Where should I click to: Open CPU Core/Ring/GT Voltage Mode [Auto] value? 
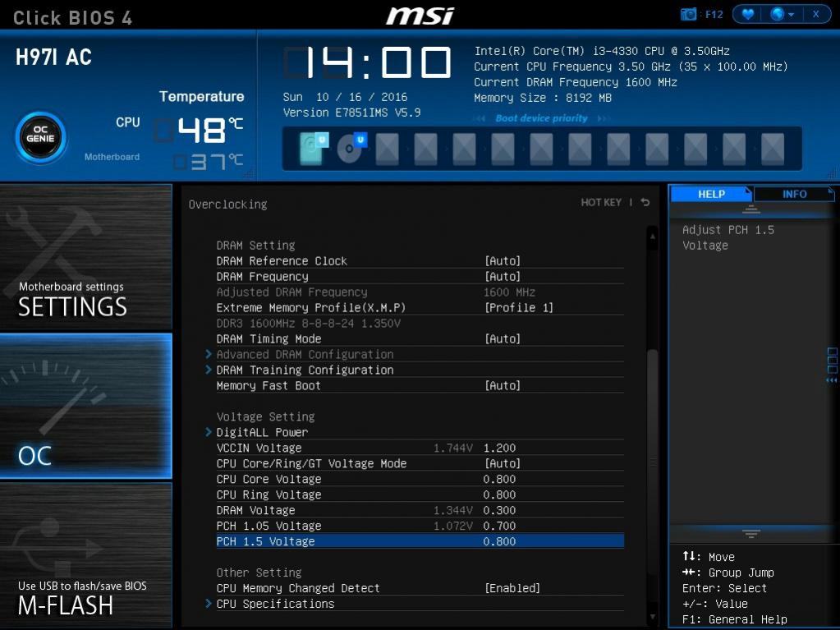click(502, 463)
